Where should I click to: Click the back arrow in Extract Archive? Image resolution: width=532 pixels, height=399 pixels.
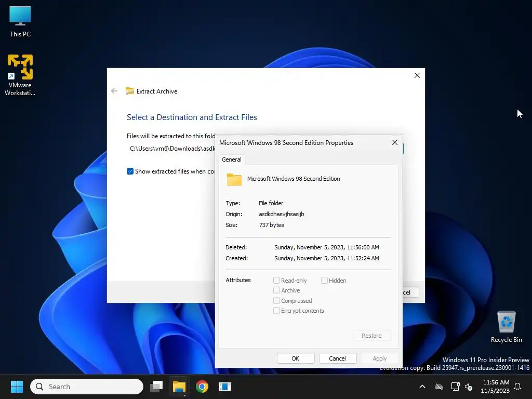click(x=114, y=91)
